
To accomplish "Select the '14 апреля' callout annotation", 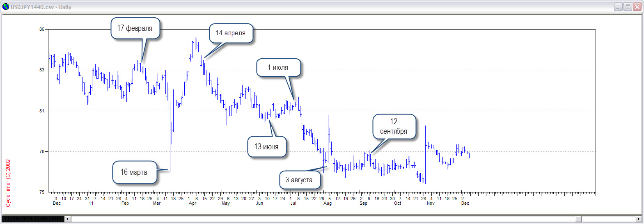I will pyautogui.click(x=231, y=33).
